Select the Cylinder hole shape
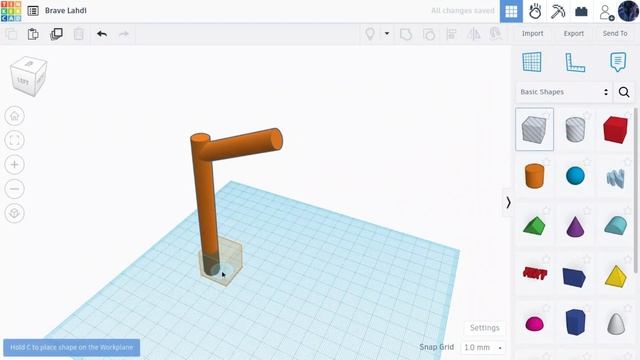The width and height of the screenshot is (640, 360). pos(575,129)
